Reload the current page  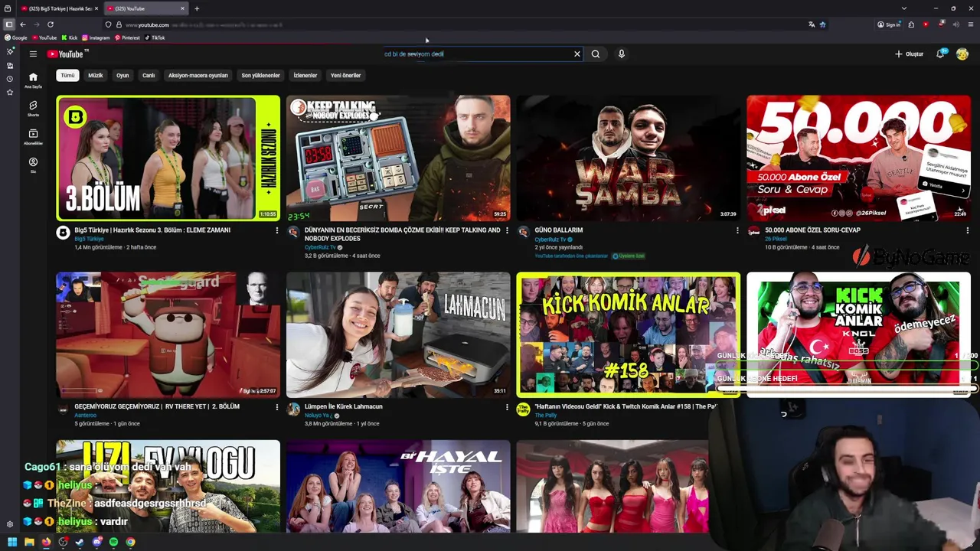pos(51,24)
